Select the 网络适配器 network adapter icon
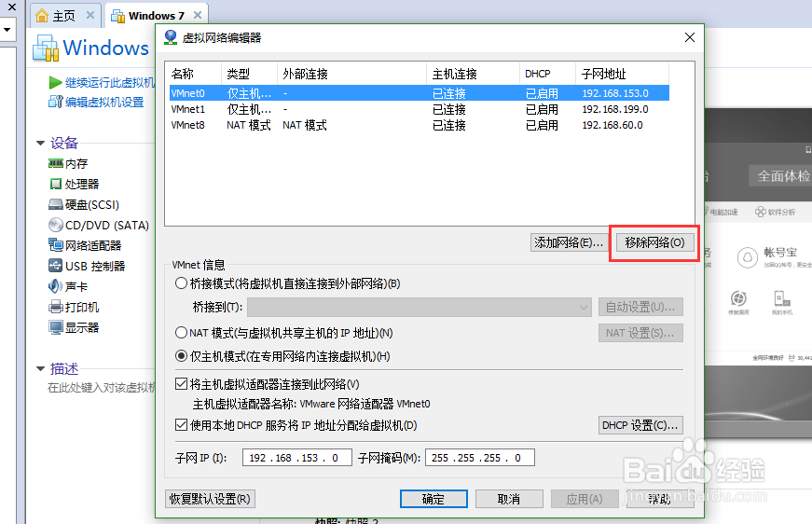This screenshot has width=812, height=524. pos(55,245)
